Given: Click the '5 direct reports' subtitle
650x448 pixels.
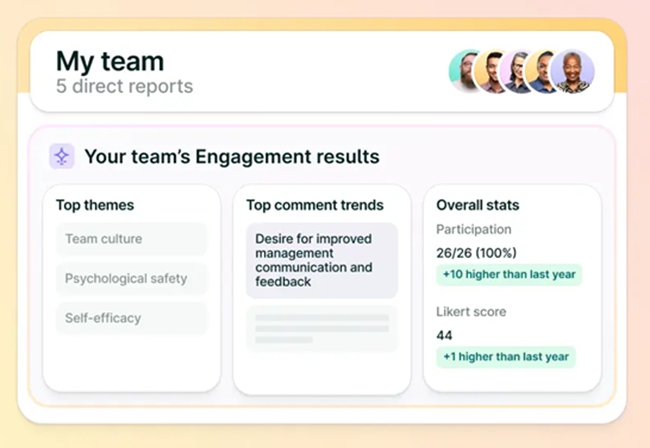Looking at the screenshot, I should (124, 86).
